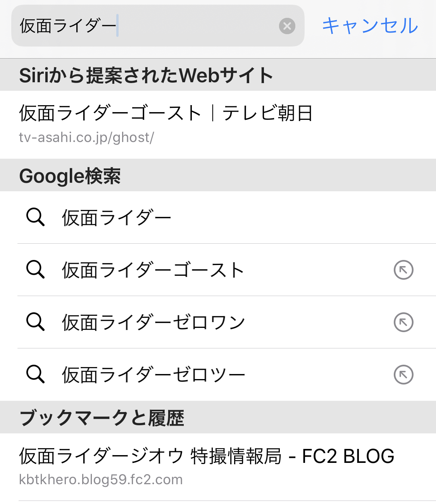The image size is (436, 504).
Task: Fill search with 仮面ライダーゴースト using arrow icon
Action: (x=403, y=270)
